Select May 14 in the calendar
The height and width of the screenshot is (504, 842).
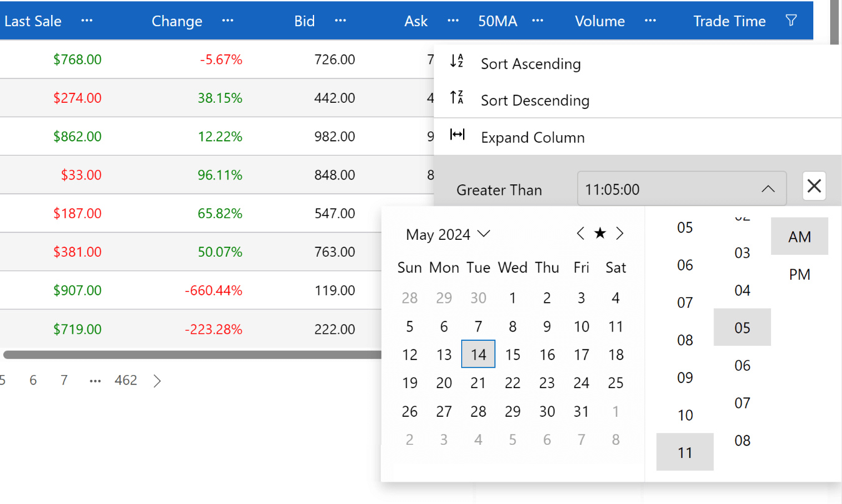point(478,354)
